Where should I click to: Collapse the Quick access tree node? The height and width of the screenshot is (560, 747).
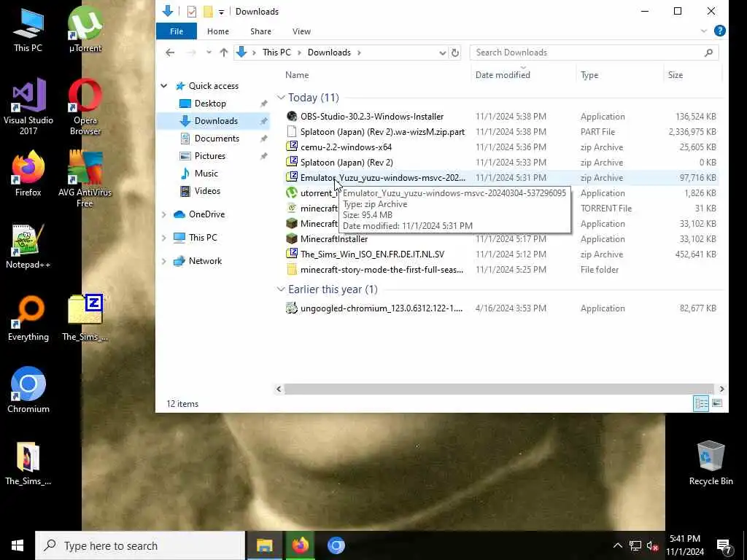pos(164,86)
